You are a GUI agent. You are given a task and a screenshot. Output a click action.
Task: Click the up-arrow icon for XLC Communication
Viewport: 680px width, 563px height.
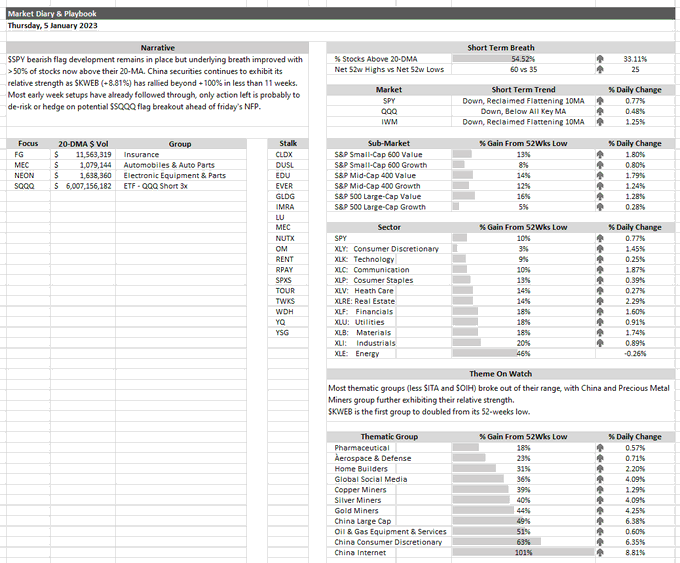600,269
